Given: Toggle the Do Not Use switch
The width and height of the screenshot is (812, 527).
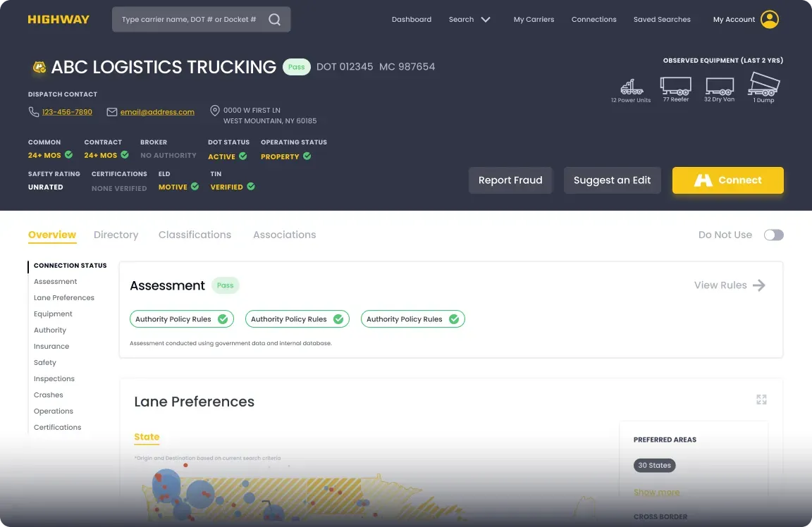Looking at the screenshot, I should (773, 235).
